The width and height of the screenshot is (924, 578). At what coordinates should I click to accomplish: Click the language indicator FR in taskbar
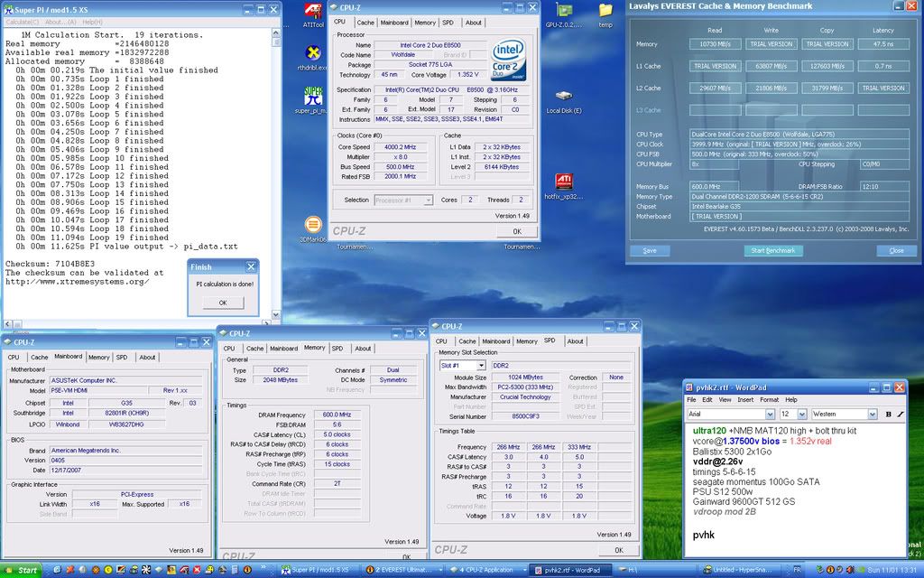click(x=797, y=570)
